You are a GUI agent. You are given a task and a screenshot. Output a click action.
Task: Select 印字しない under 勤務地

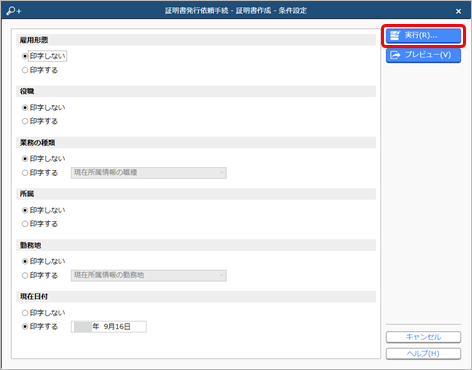click(x=44, y=261)
